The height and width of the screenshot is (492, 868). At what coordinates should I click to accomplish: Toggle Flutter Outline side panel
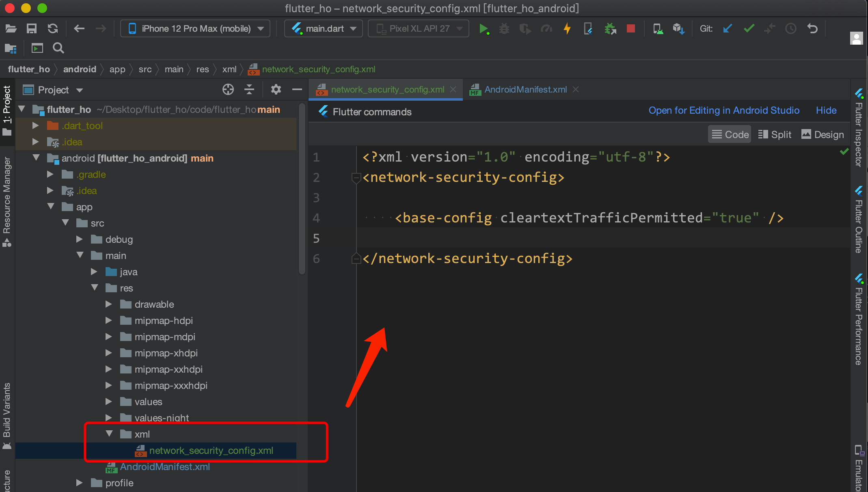pyautogui.click(x=859, y=219)
